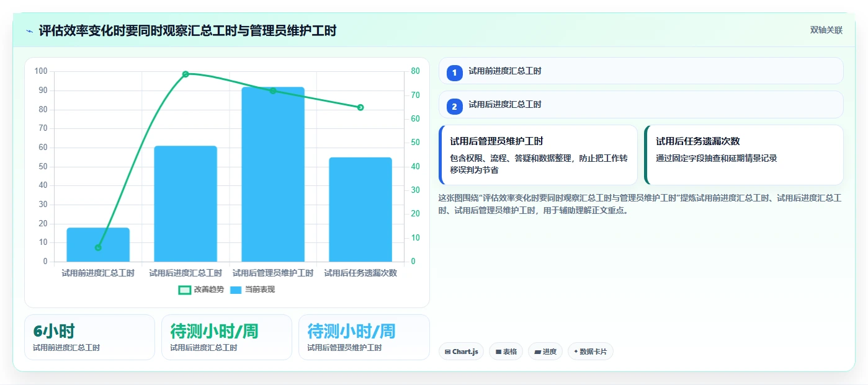Click the x-axis label 试用后进度汇总工时 under the chart
The image size is (868, 385).
pos(186,273)
